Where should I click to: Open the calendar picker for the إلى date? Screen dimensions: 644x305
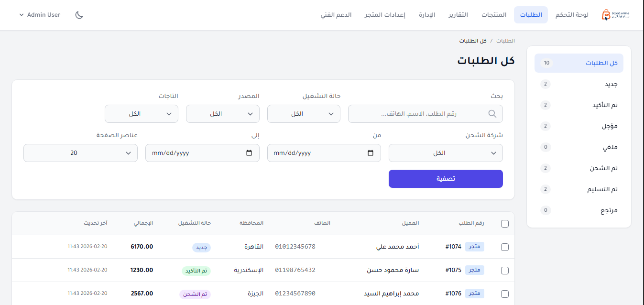(x=248, y=153)
